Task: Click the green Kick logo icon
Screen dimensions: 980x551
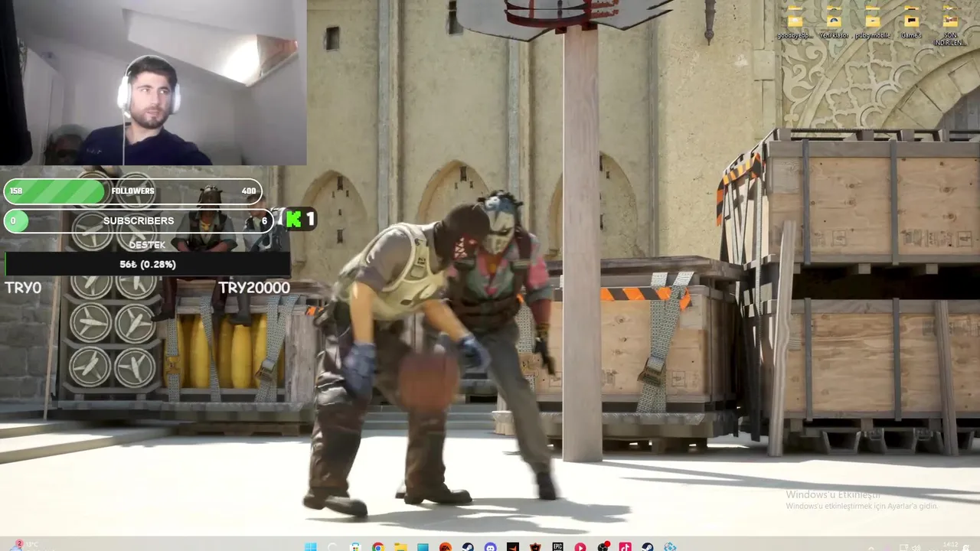Action: [x=292, y=220]
